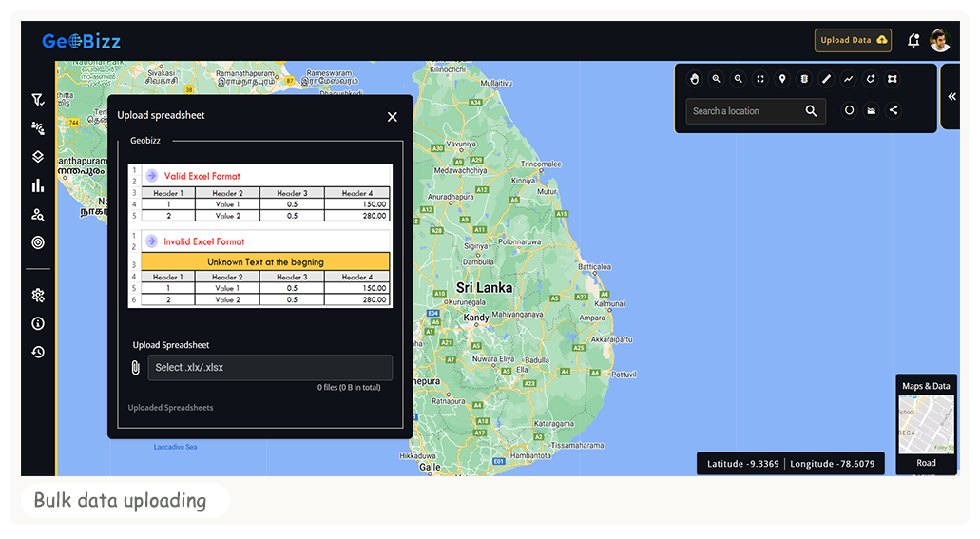
Task: Select the polyline drawing tool
Action: [x=848, y=79]
